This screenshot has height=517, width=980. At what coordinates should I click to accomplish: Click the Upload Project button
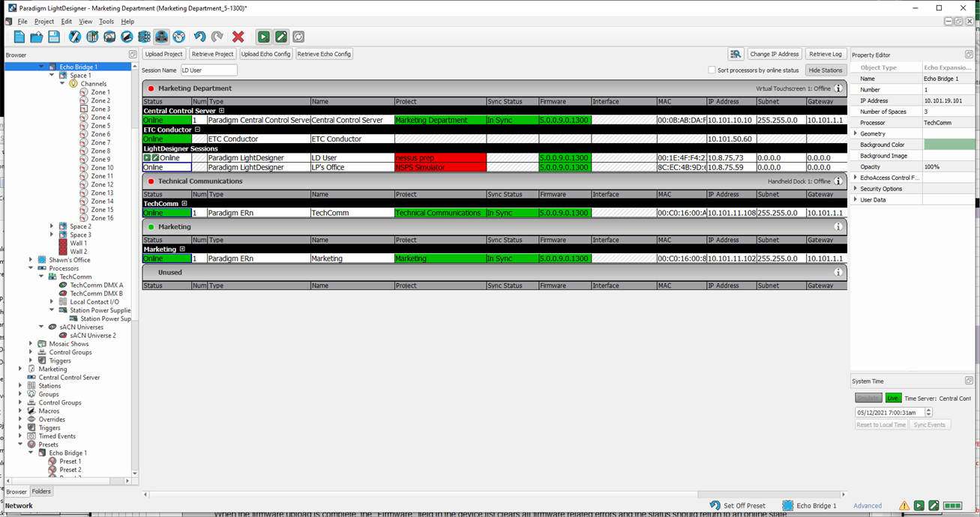point(164,54)
